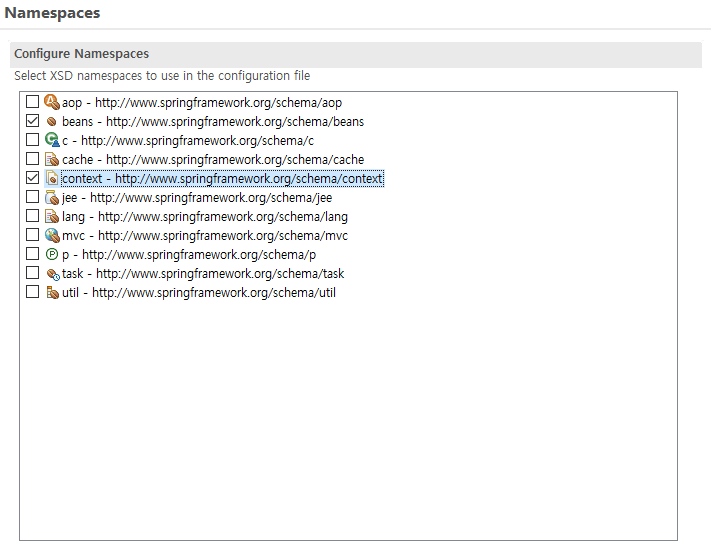Click the Configure Namespaces section header
This screenshot has width=711, height=553.
(x=356, y=54)
